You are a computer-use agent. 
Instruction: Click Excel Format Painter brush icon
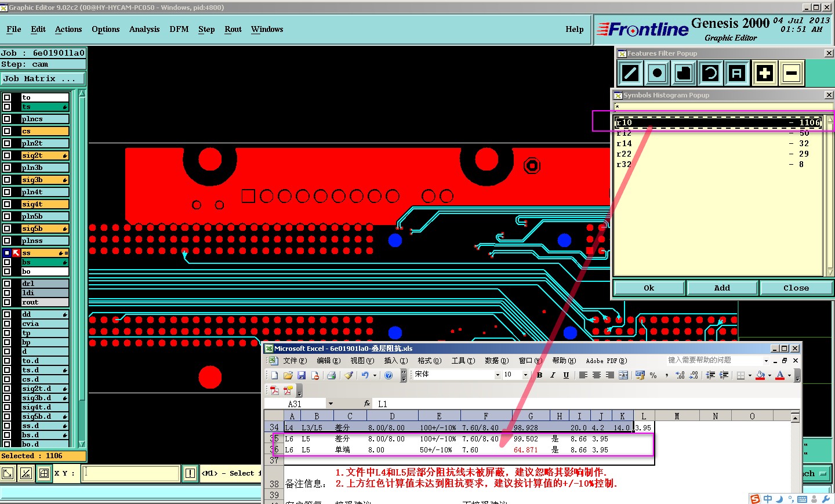click(x=348, y=375)
